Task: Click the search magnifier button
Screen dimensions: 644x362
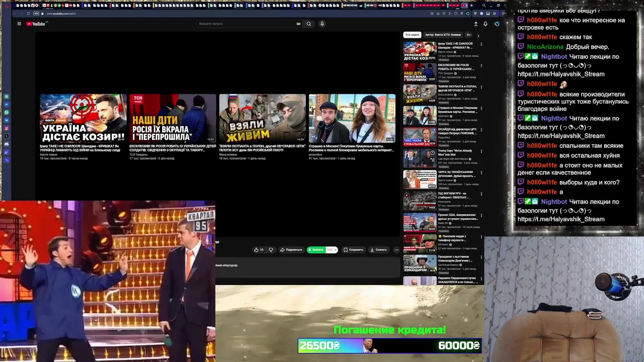Action: coord(309,24)
